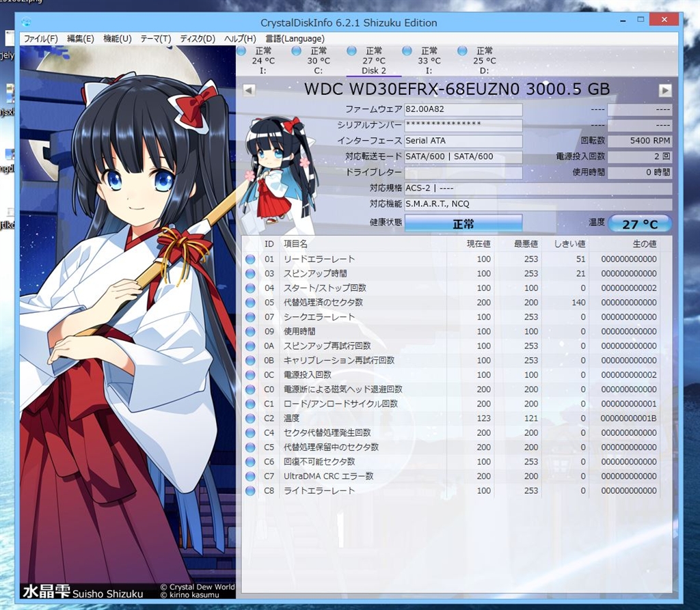Click the masked シリアルナンバー field
This screenshot has height=610, width=700.
point(463,125)
